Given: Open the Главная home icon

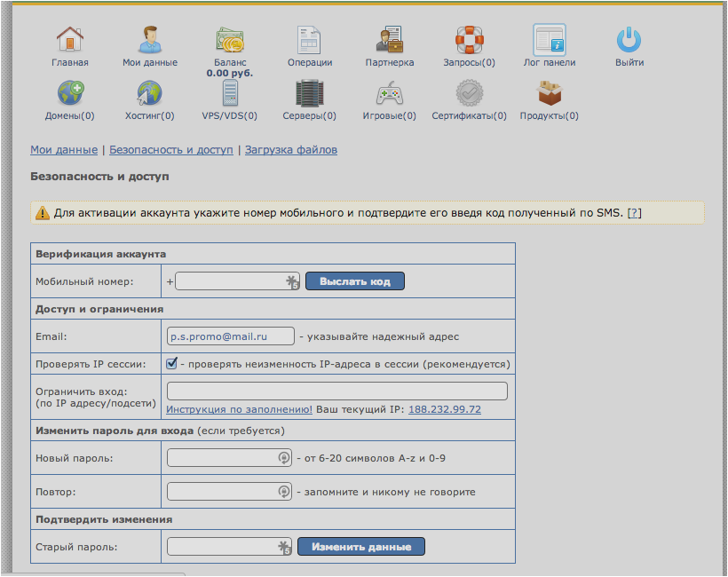Looking at the screenshot, I should tap(69, 39).
